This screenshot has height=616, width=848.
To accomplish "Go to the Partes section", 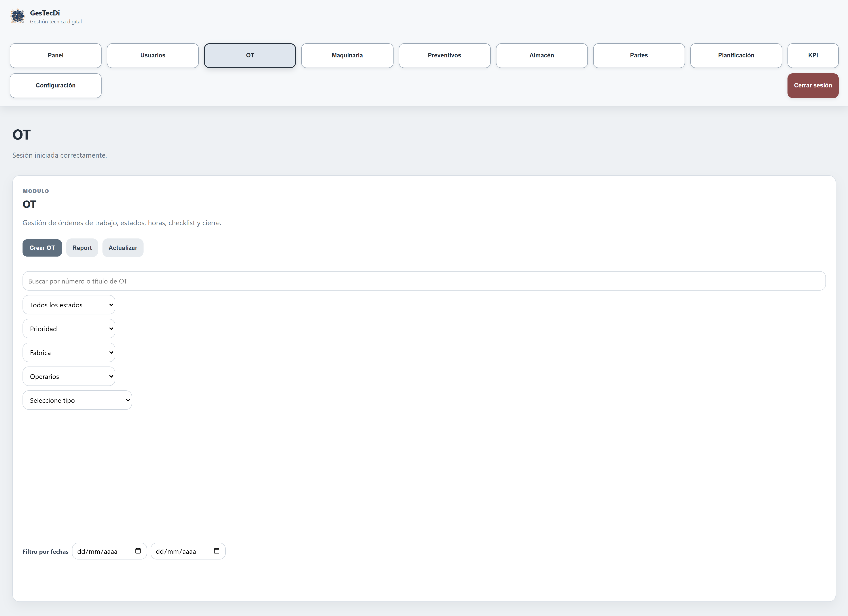I will tap(639, 55).
